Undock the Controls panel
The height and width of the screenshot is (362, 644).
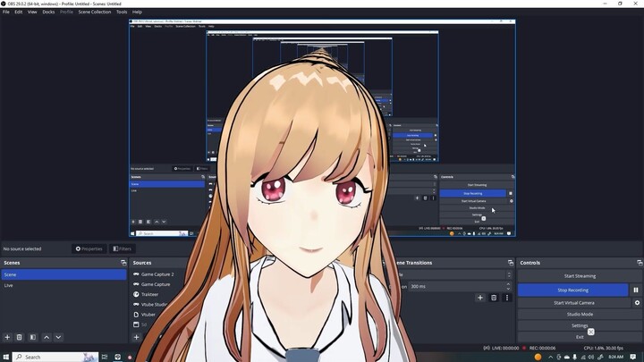point(640,263)
